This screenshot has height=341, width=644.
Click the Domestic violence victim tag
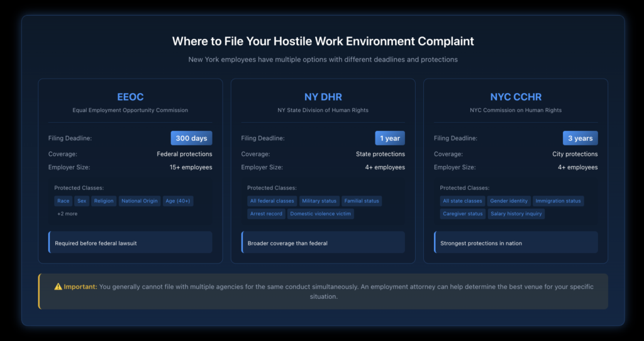(320, 214)
